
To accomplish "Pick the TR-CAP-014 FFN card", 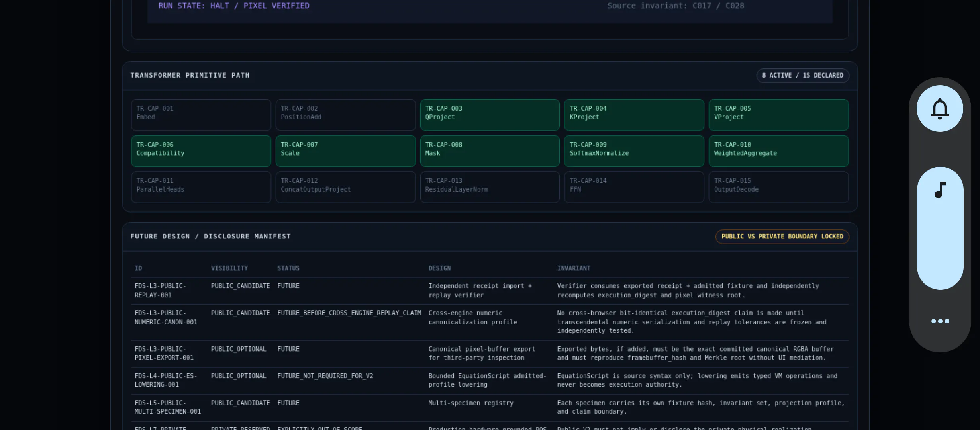I will pyautogui.click(x=634, y=187).
